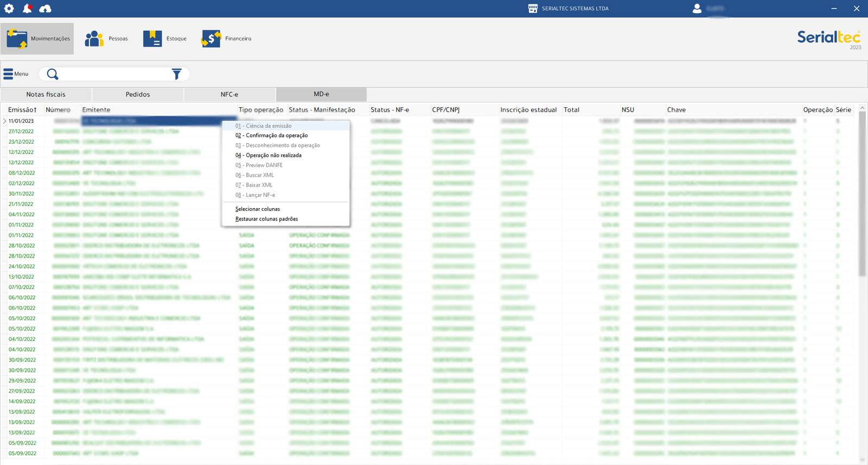Select the row dated 21/11/2022

pyautogui.click(x=430, y=204)
